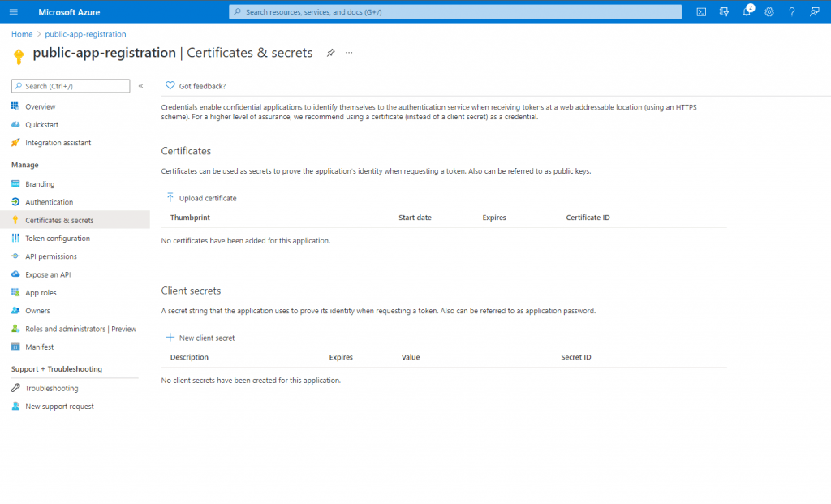
Task: Focus the global search resources field
Action: tap(455, 11)
